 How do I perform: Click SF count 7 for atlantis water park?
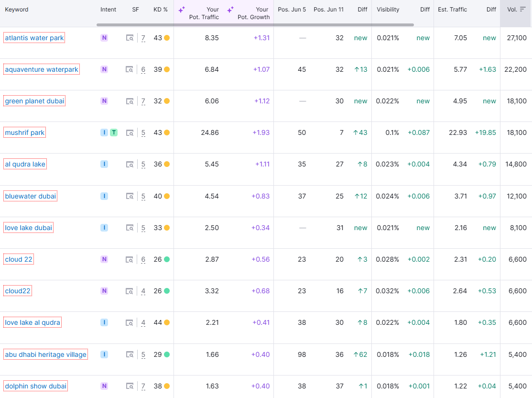(x=143, y=38)
